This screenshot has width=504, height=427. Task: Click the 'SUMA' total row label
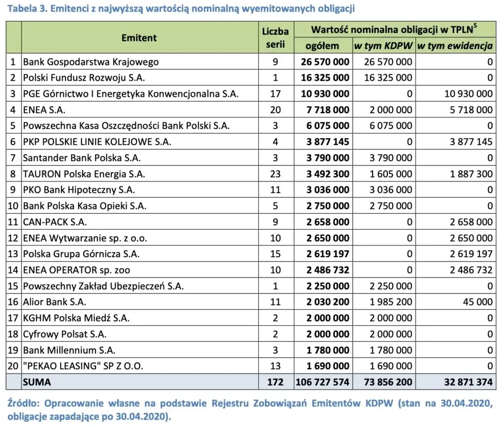coord(37,382)
